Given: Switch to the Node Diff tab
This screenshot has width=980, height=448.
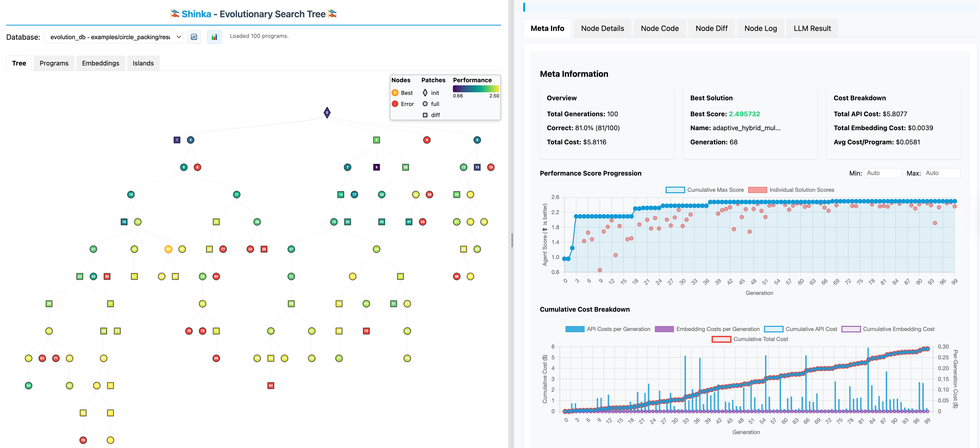Looking at the screenshot, I should (x=711, y=28).
